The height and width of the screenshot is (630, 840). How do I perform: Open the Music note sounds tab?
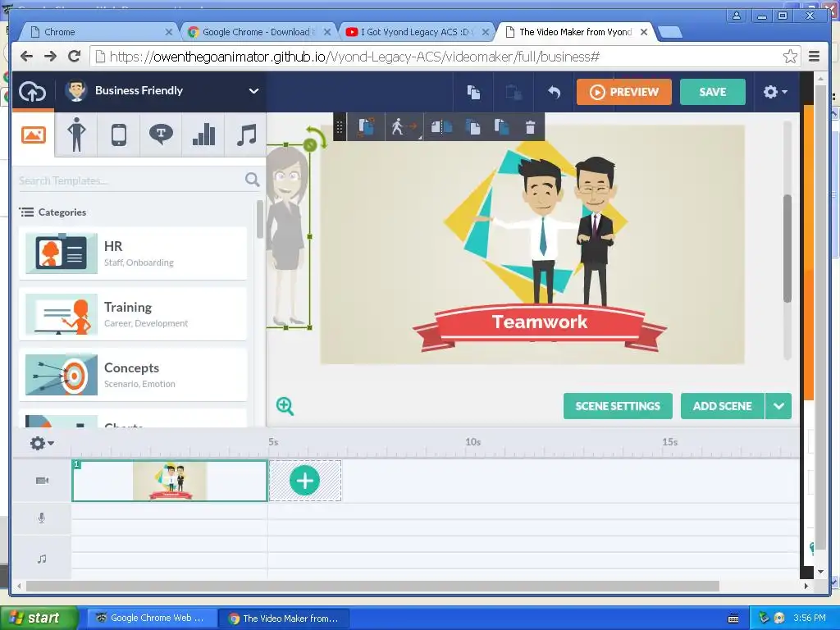pyautogui.click(x=246, y=135)
